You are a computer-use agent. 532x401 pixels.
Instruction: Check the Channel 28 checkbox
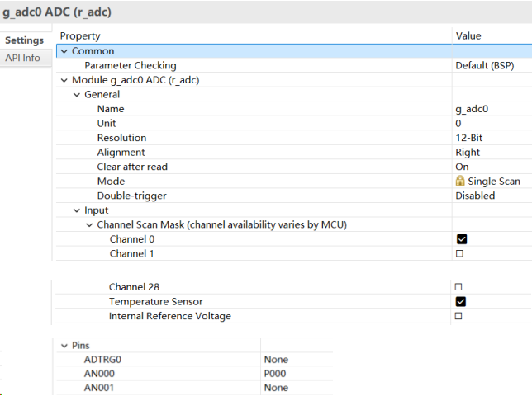coord(458,287)
